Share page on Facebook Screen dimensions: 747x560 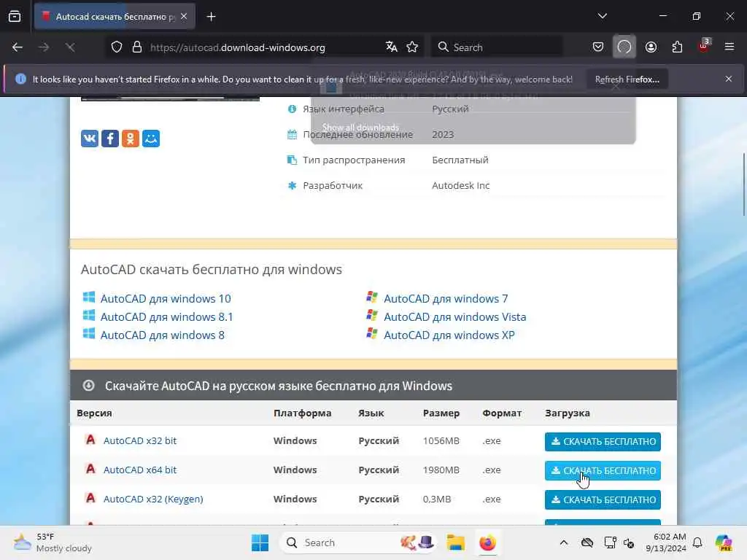pyautogui.click(x=110, y=139)
